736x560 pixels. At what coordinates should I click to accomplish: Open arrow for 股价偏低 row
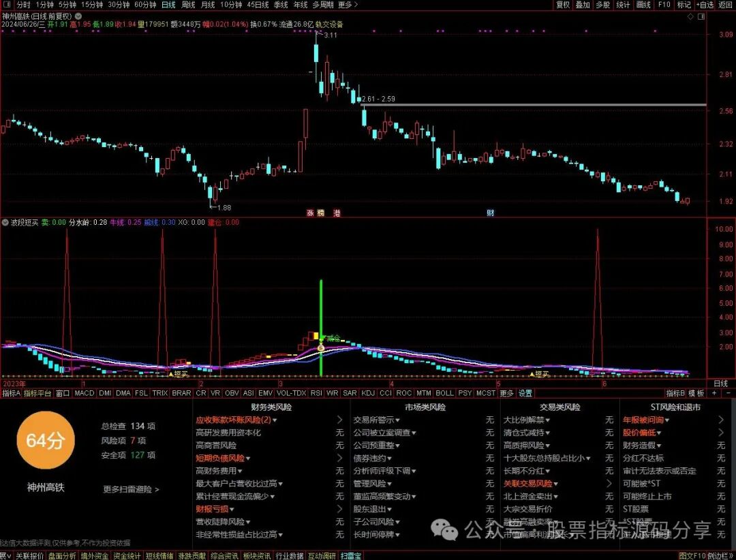(x=722, y=433)
